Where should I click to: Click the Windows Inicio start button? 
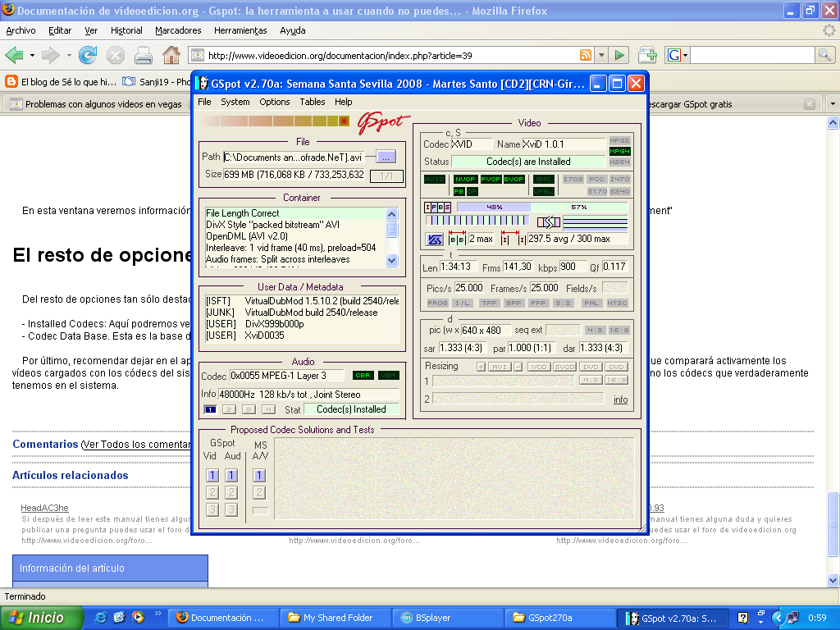coord(42,618)
